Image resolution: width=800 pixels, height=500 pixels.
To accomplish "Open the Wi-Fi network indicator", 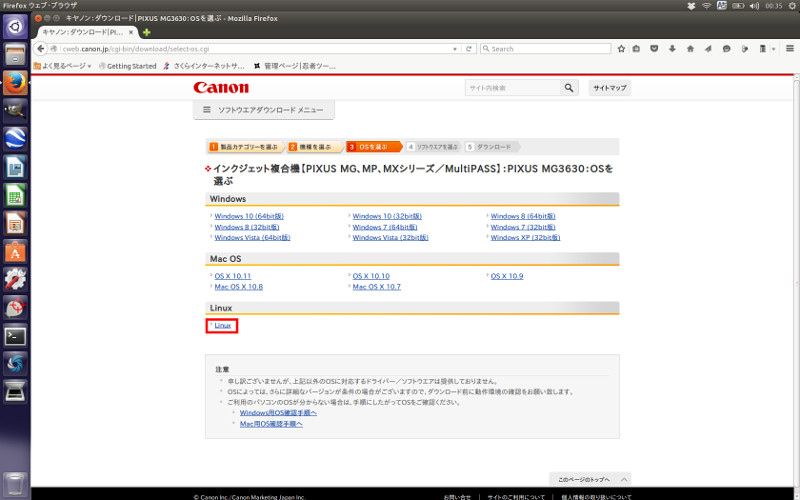I will 706,6.
